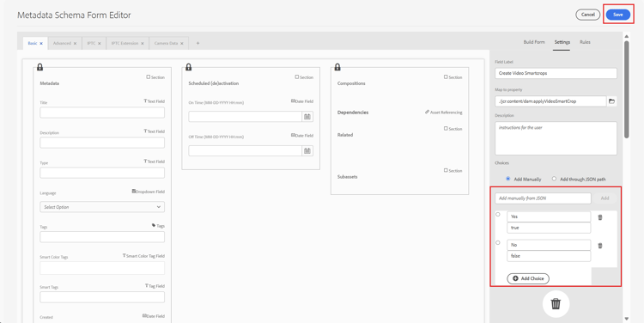Open calendar picker for On Time
The height and width of the screenshot is (323, 644).
[x=307, y=117]
